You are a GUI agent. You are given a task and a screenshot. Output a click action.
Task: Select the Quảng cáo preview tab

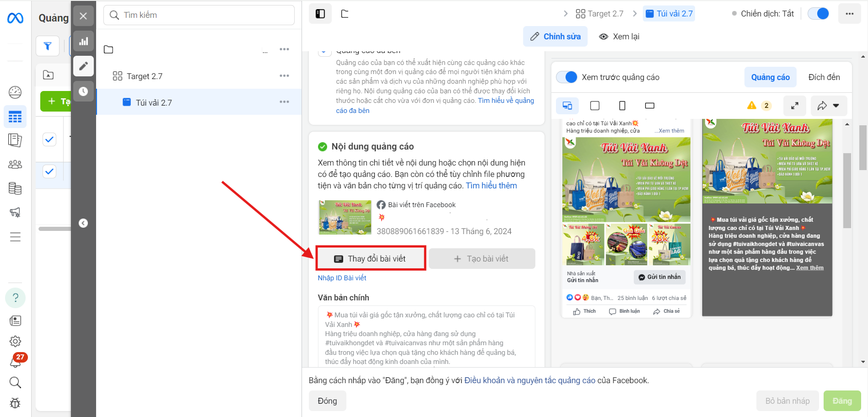[x=770, y=77]
